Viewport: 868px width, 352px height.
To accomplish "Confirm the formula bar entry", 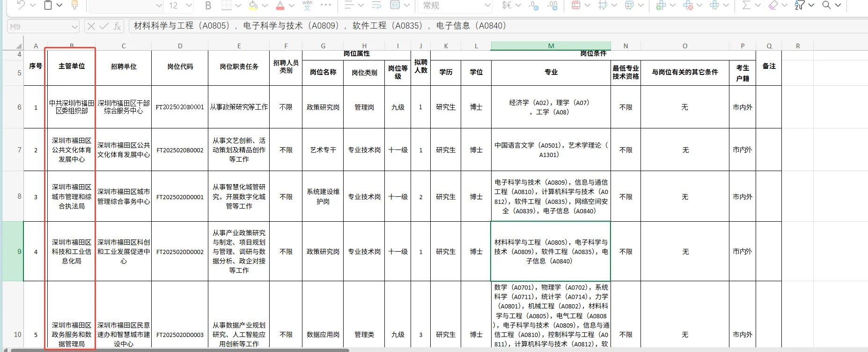I will (x=104, y=26).
